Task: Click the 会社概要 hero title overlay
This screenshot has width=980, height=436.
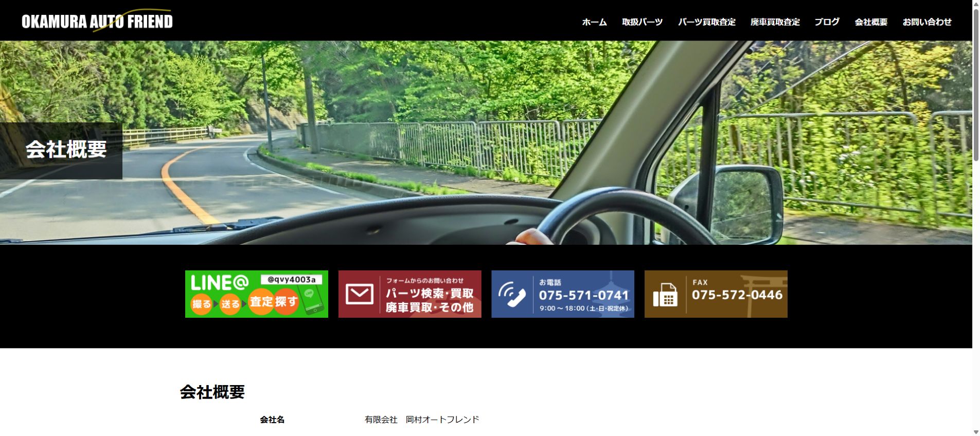Action: (x=61, y=150)
